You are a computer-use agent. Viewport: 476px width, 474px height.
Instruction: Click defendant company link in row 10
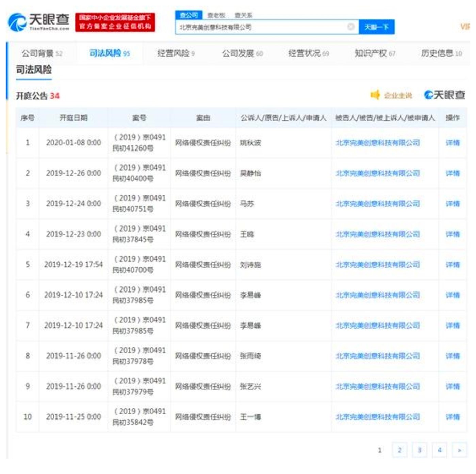(378, 417)
